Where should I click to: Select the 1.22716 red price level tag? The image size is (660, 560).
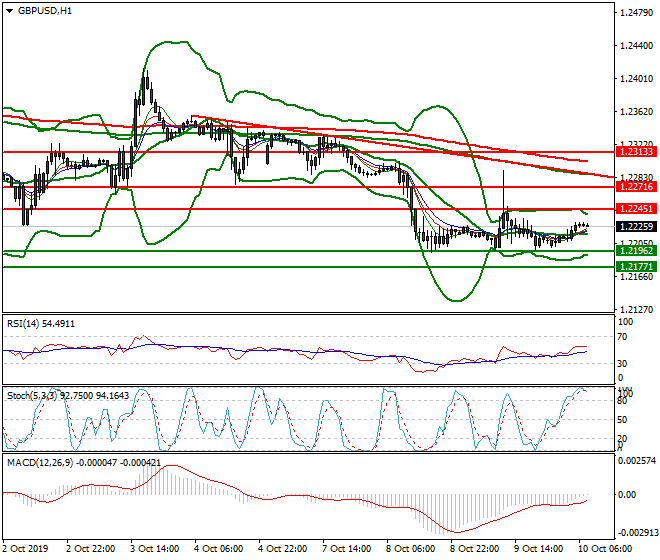click(x=635, y=187)
